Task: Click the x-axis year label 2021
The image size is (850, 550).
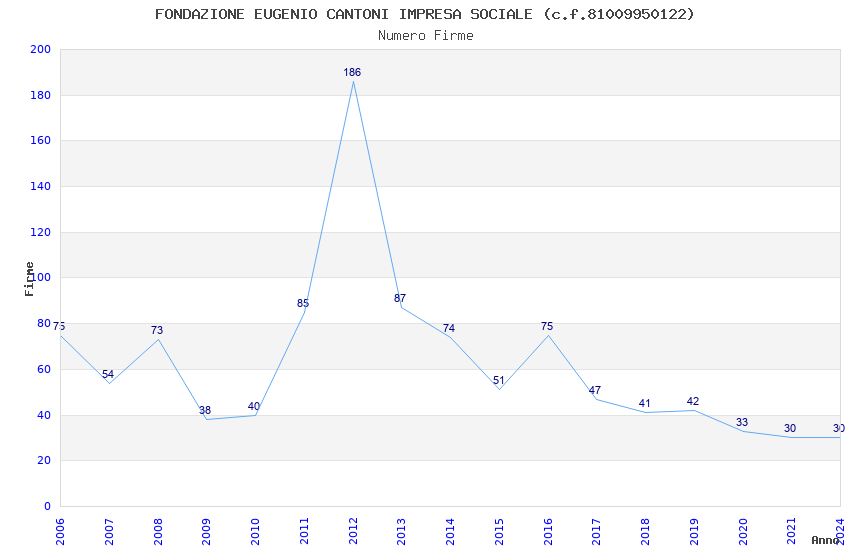Action: [x=791, y=532]
